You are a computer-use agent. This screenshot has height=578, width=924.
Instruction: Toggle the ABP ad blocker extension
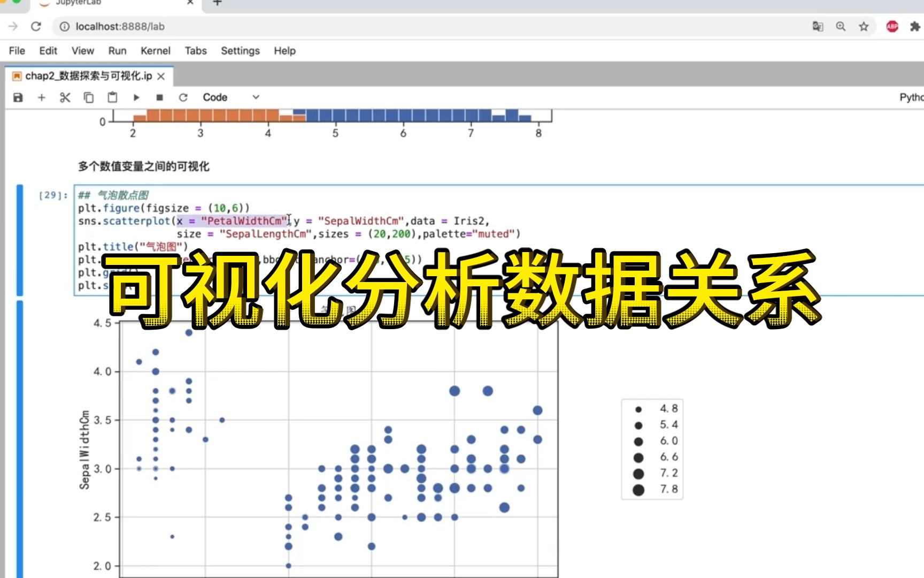point(892,26)
